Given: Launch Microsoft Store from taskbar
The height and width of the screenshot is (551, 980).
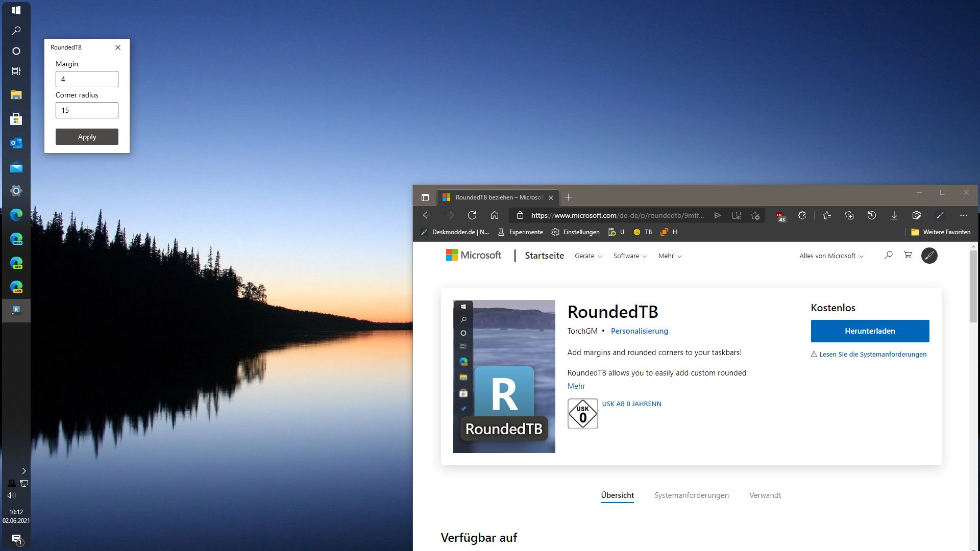Looking at the screenshot, I should pos(16,119).
